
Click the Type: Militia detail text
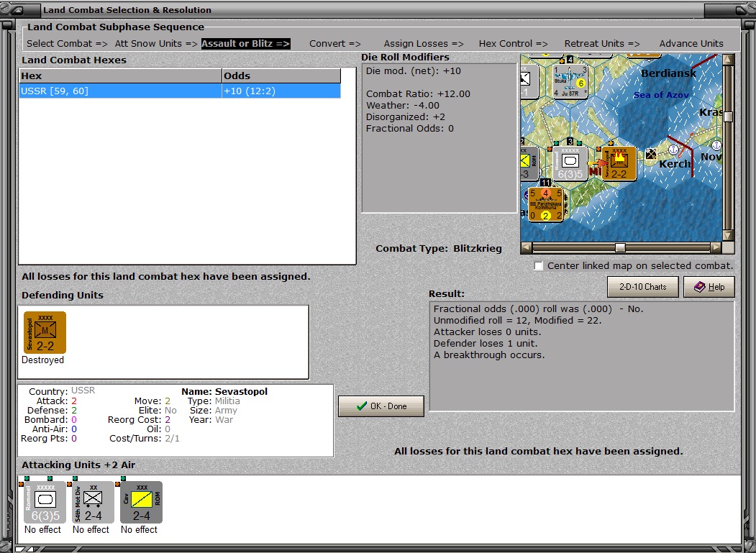(214, 401)
